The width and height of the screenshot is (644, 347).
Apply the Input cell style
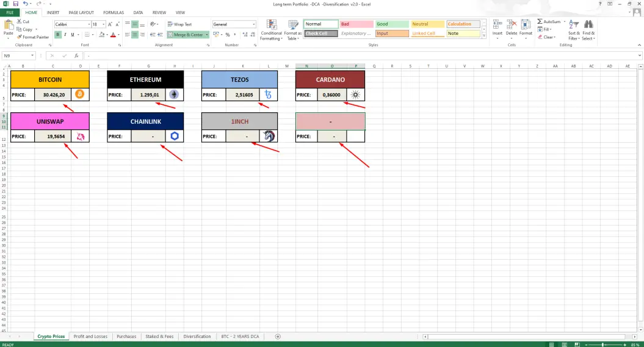[392, 34]
